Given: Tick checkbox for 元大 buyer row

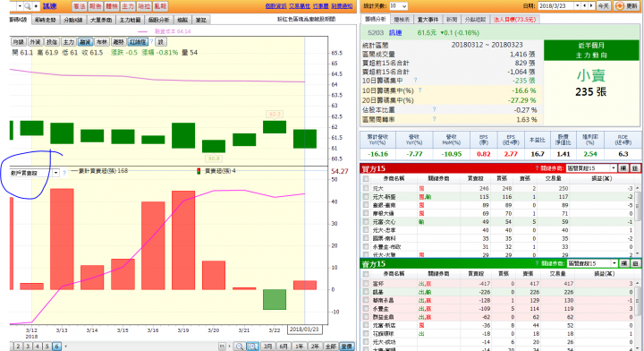Looking at the screenshot, I should (x=366, y=188).
